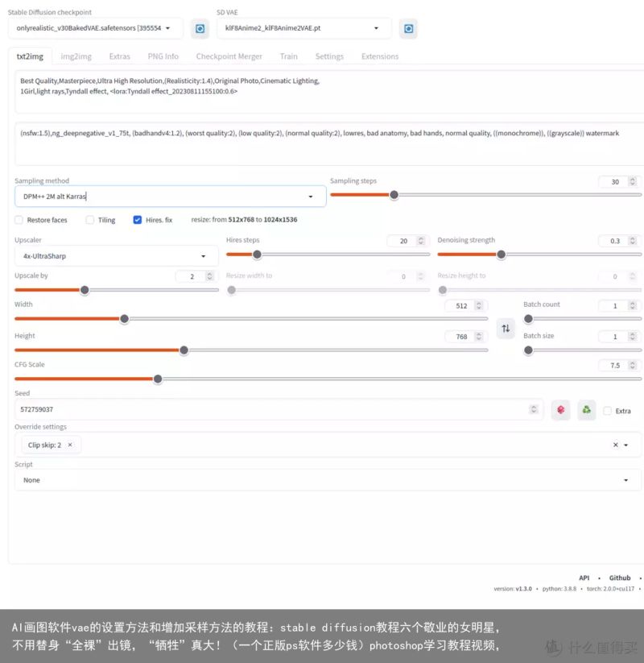This screenshot has width=644, height=663.
Task: Remove the Clip skip: 2 override tag
Action: (70, 445)
